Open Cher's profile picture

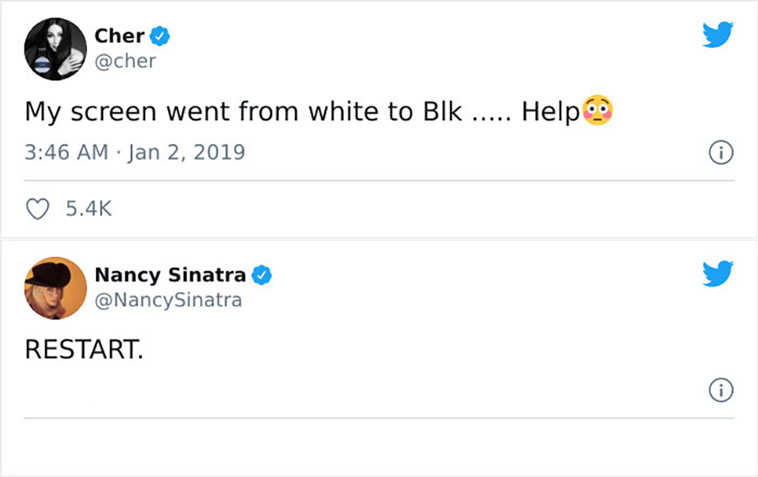tap(56, 49)
